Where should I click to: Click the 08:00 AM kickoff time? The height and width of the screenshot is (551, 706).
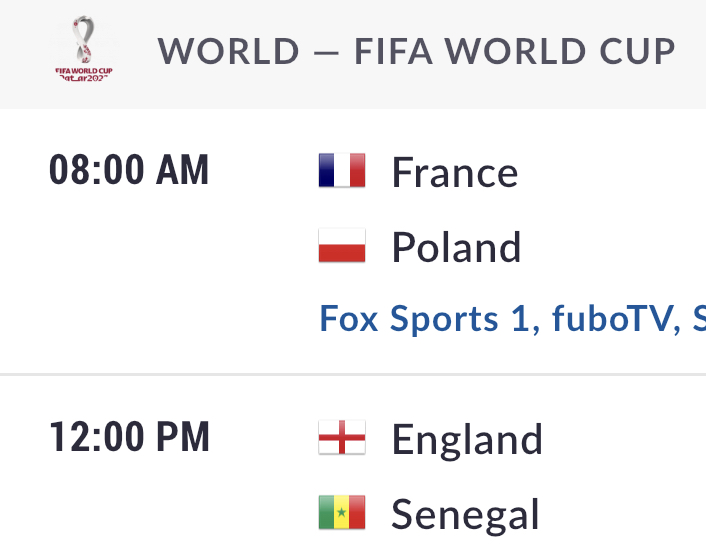click(x=129, y=170)
